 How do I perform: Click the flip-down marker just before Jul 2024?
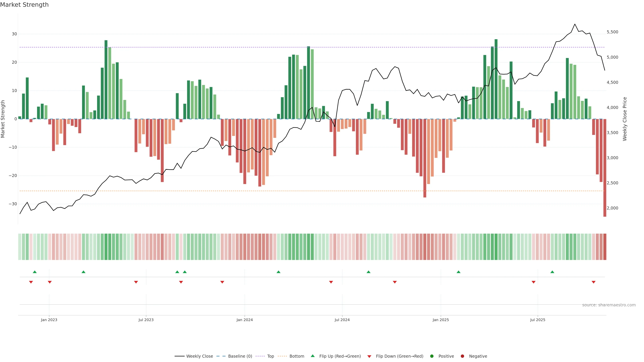pyautogui.click(x=331, y=282)
